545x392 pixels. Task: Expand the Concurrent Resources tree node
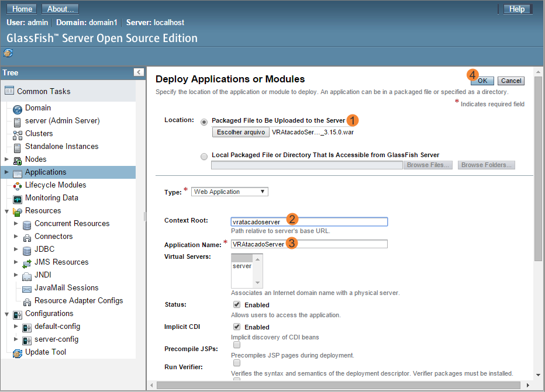16,223
